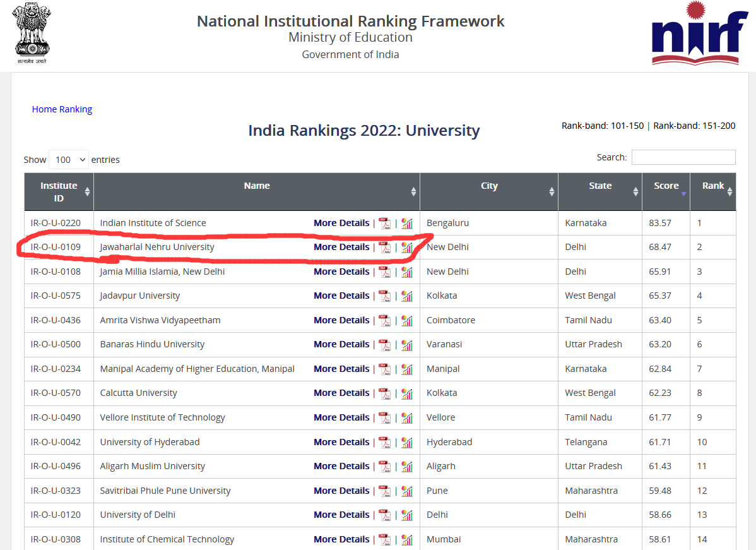
Task: Click chart icon for University of Hyderabad
Action: [x=407, y=442]
